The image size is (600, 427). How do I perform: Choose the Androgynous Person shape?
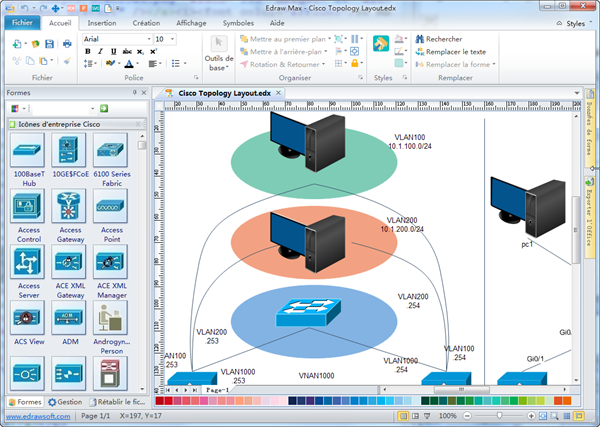[x=109, y=318]
